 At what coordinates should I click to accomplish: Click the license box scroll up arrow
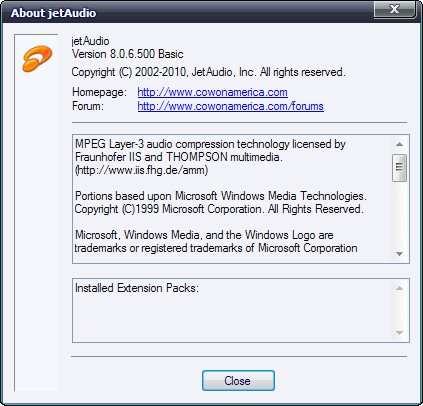coord(399,144)
